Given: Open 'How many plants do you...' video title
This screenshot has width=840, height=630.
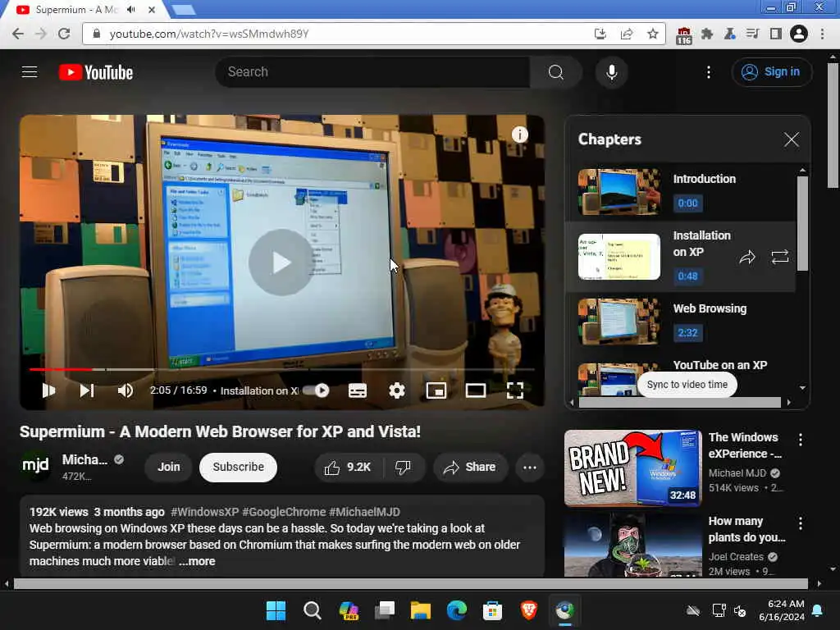Looking at the screenshot, I should (746, 529).
